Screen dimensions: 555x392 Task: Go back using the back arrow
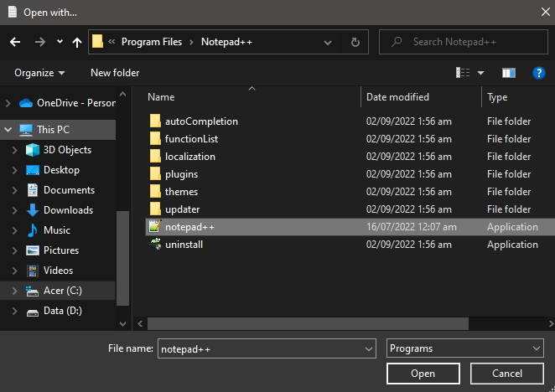pos(15,42)
